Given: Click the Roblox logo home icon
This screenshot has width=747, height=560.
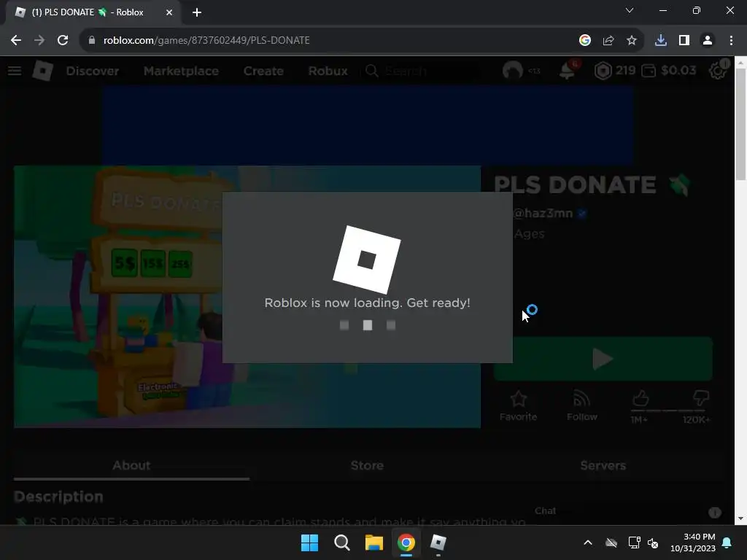Looking at the screenshot, I should click(42, 71).
